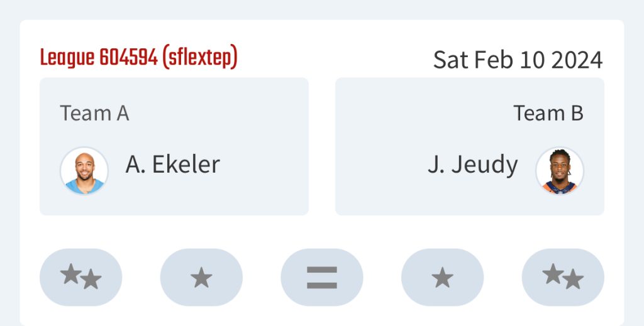Tap the lower star in Team B's double-star button
The image size is (644, 326).
(x=573, y=280)
